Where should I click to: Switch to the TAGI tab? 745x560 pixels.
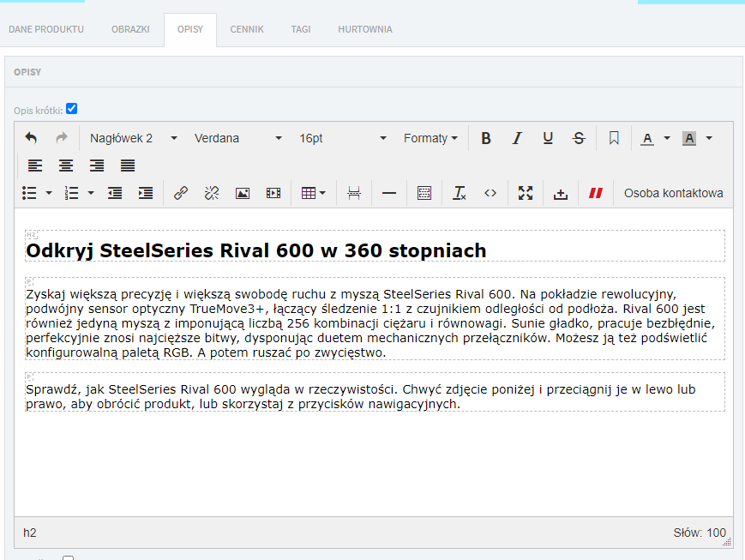[x=301, y=29]
